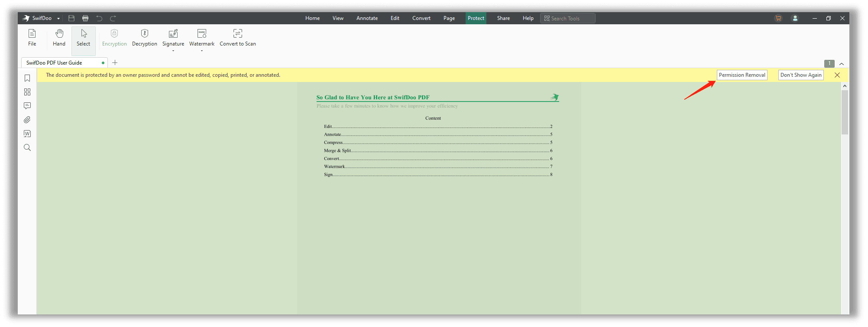Screen dimensions: 868x327
Task: Undo the last action
Action: 99,18
